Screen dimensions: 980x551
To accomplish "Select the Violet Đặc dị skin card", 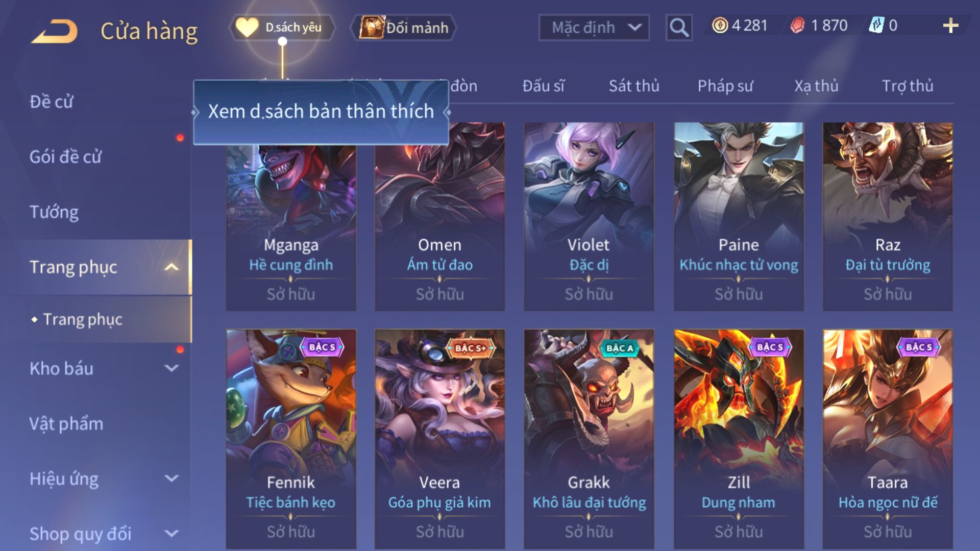I will click(589, 216).
